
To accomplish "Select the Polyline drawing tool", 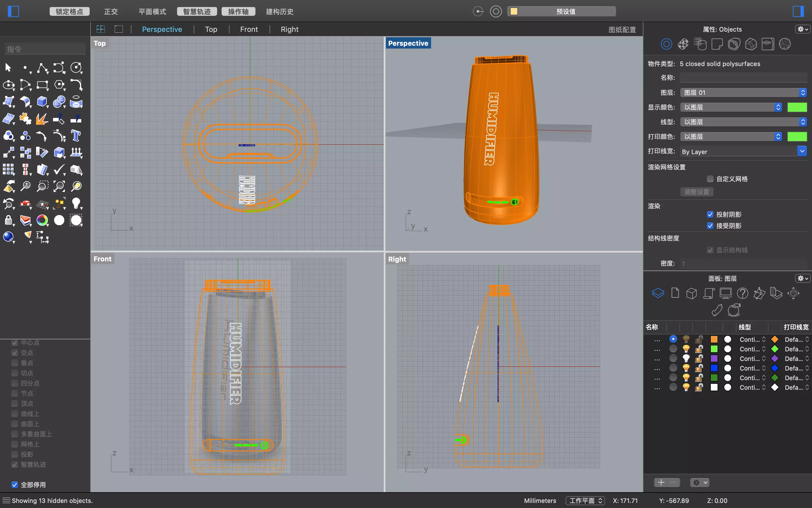I will pos(42,67).
